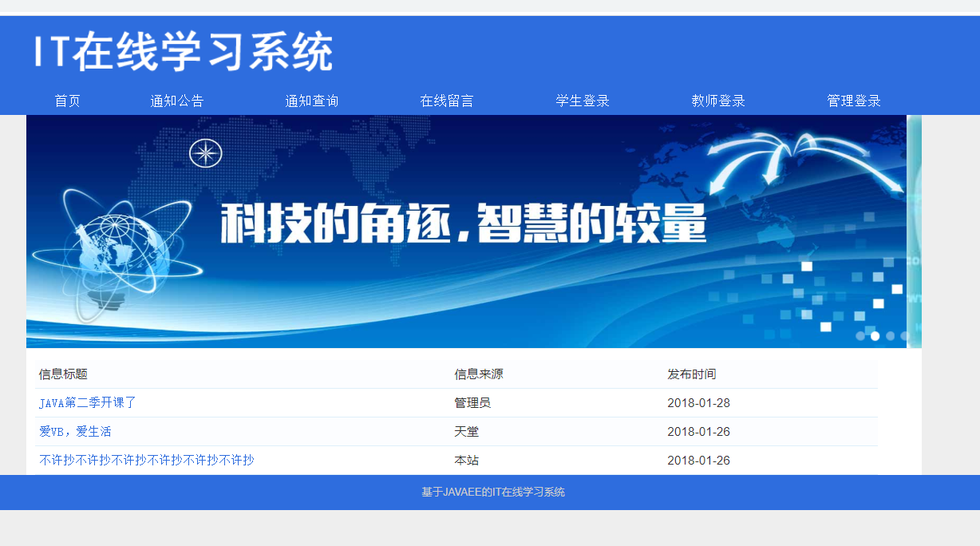
Task: Select the third carousel indicator dot
Action: coord(890,336)
